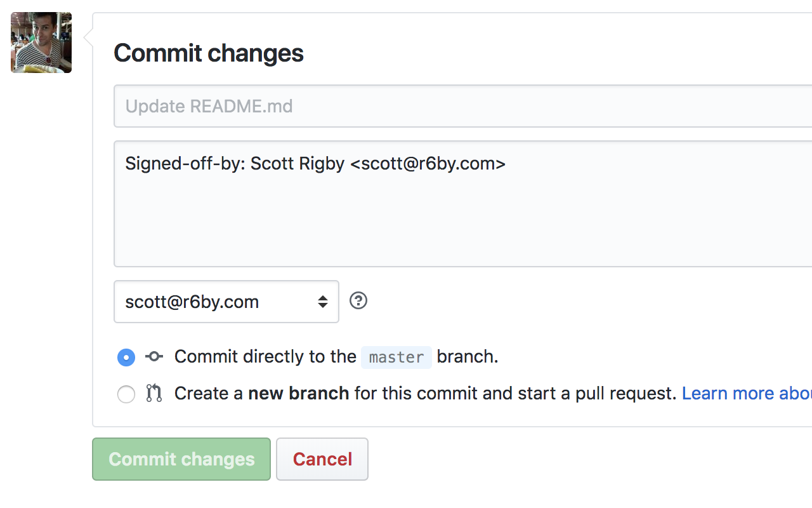The height and width of the screenshot is (508, 812).
Task: Cancel the commit with the Cancel button
Action: [x=322, y=458]
